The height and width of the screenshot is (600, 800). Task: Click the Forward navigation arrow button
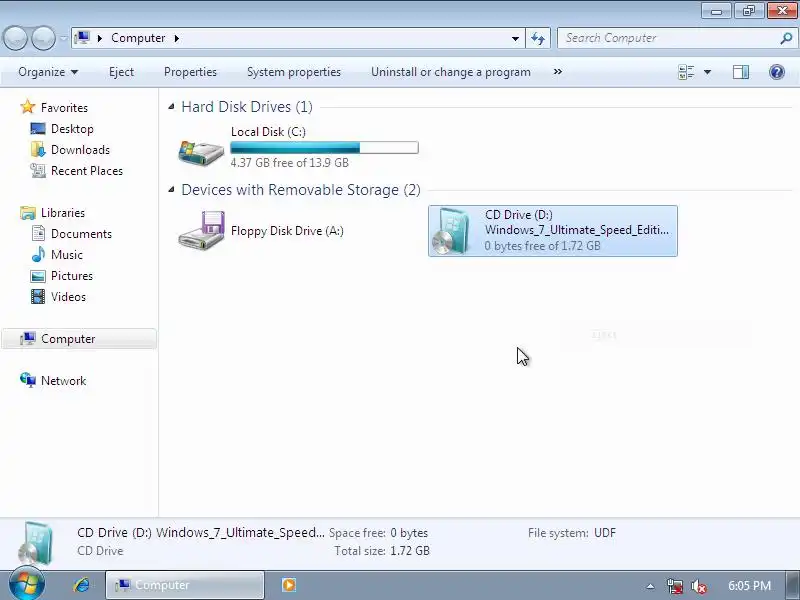(43, 38)
